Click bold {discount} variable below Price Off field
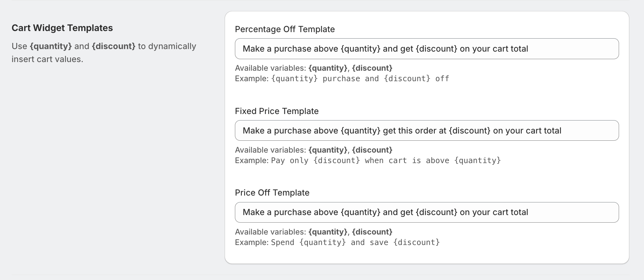The height and width of the screenshot is (280, 644). (x=372, y=232)
